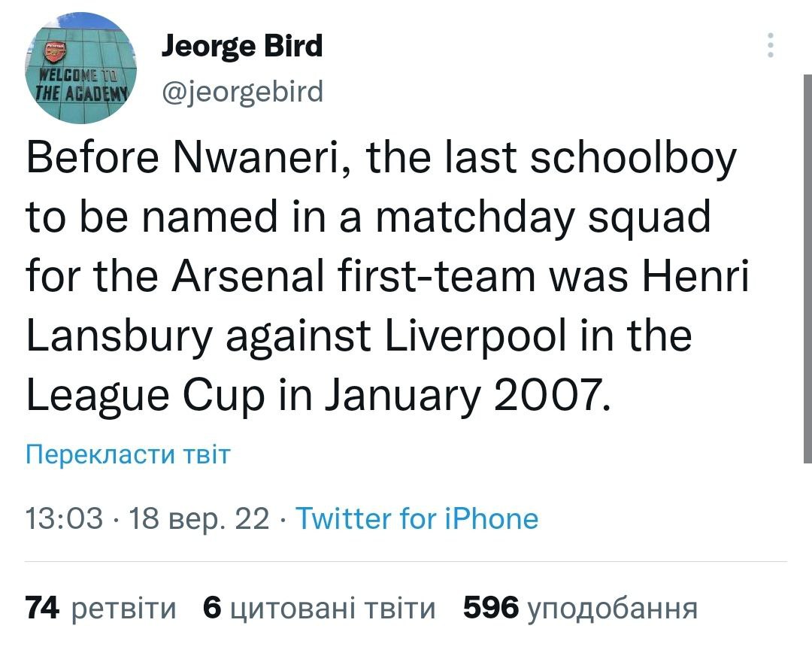Open the three-dot more options menu
This screenshot has width=812, height=647.
point(770,45)
